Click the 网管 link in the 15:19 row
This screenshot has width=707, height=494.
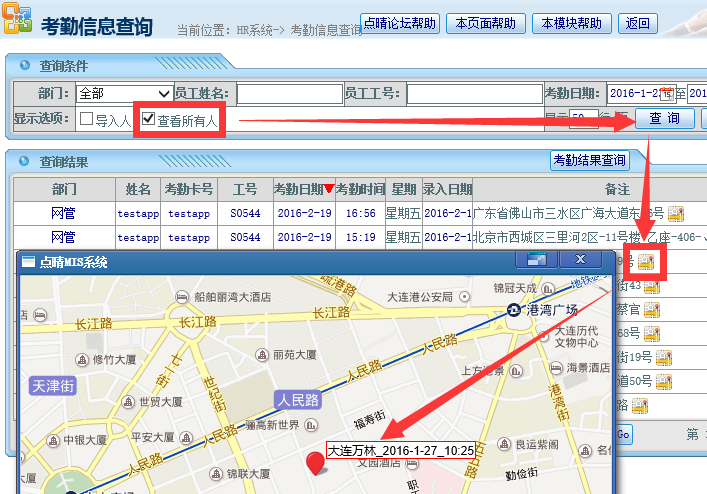(63, 237)
